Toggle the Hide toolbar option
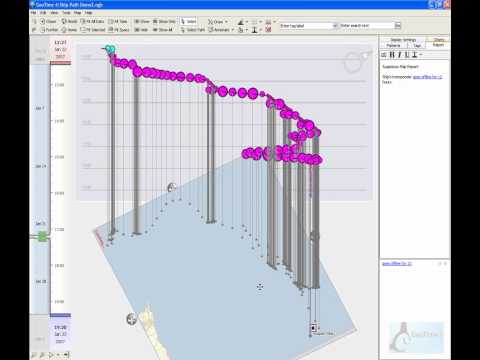The width and height of the screenshot is (480, 360). (x=141, y=30)
